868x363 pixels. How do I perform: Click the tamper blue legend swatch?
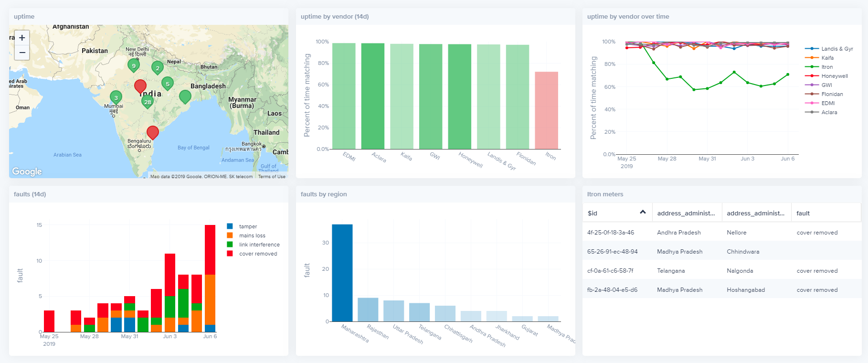[230, 226]
